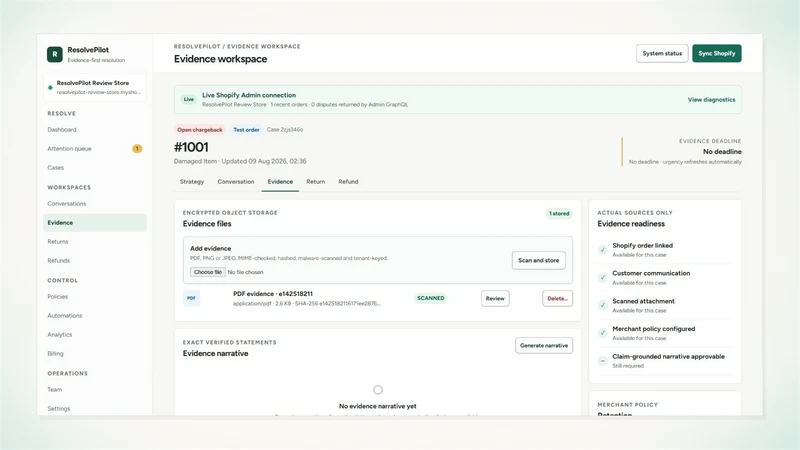Click the Test order tag
The image size is (800, 450).
(246, 130)
